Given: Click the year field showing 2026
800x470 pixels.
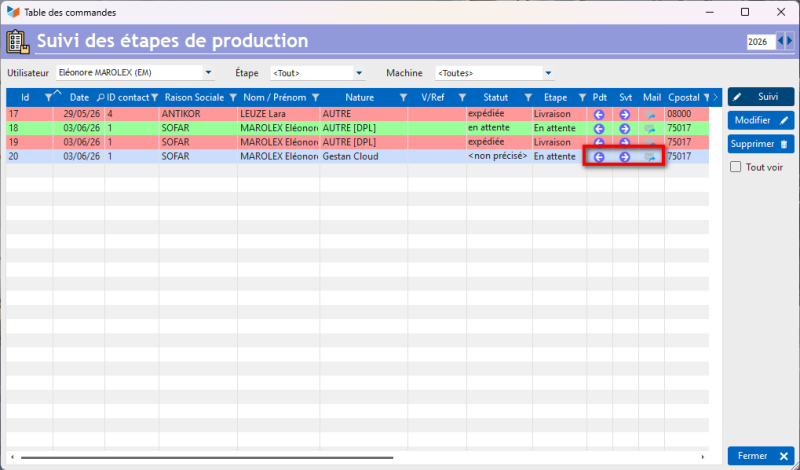Looking at the screenshot, I should 761,42.
